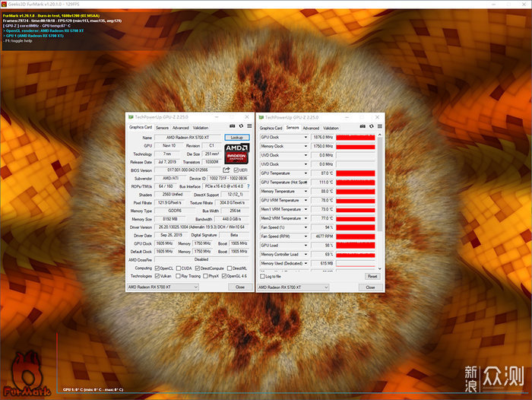Screen dimensions: 532x400
Task: Open GPU selector dropdown in left GPU-Z window
Action: [163, 287]
